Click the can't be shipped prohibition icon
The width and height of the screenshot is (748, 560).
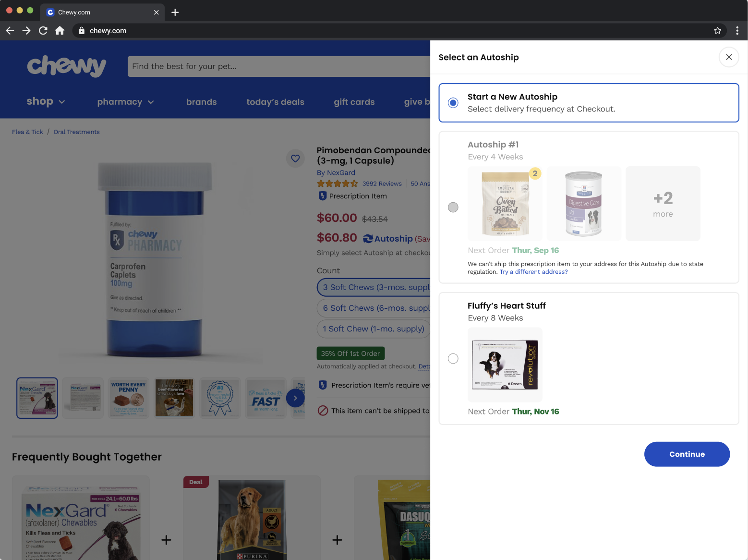(323, 411)
